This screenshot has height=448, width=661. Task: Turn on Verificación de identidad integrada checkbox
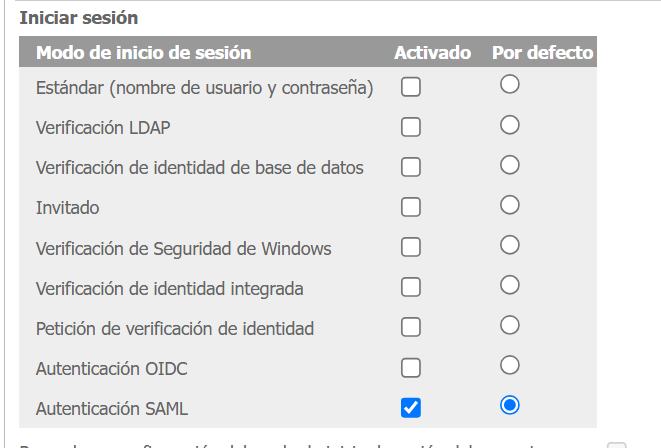pyautogui.click(x=410, y=288)
